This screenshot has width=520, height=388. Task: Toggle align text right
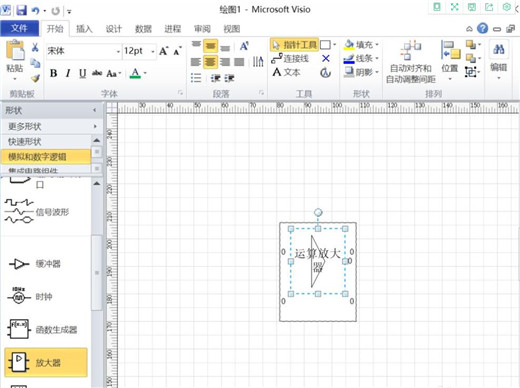(225, 62)
